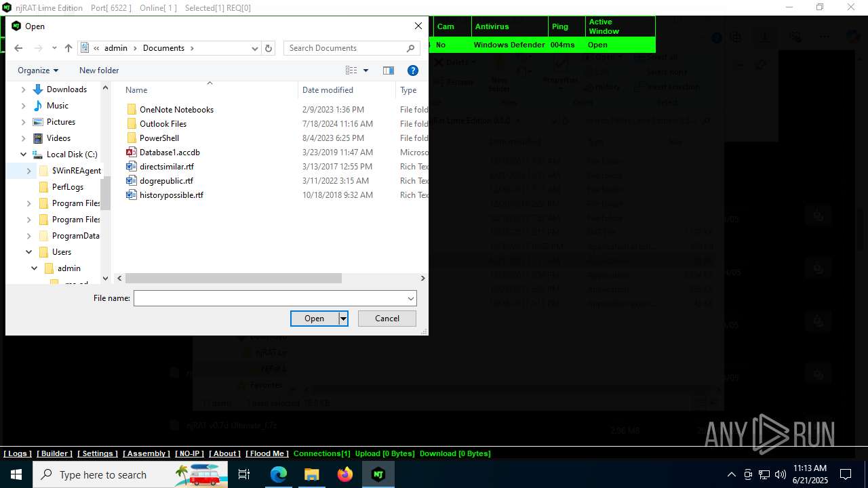Collapse the admin folder node
This screenshot has width=868, height=488.
point(35,268)
